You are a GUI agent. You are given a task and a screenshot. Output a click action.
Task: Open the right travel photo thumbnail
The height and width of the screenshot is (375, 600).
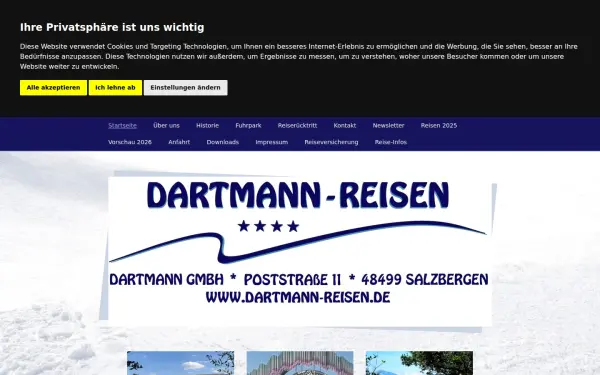tap(419, 363)
